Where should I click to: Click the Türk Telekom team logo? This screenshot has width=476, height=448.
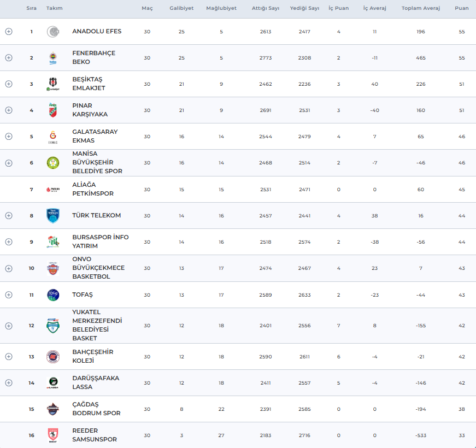tap(53, 216)
